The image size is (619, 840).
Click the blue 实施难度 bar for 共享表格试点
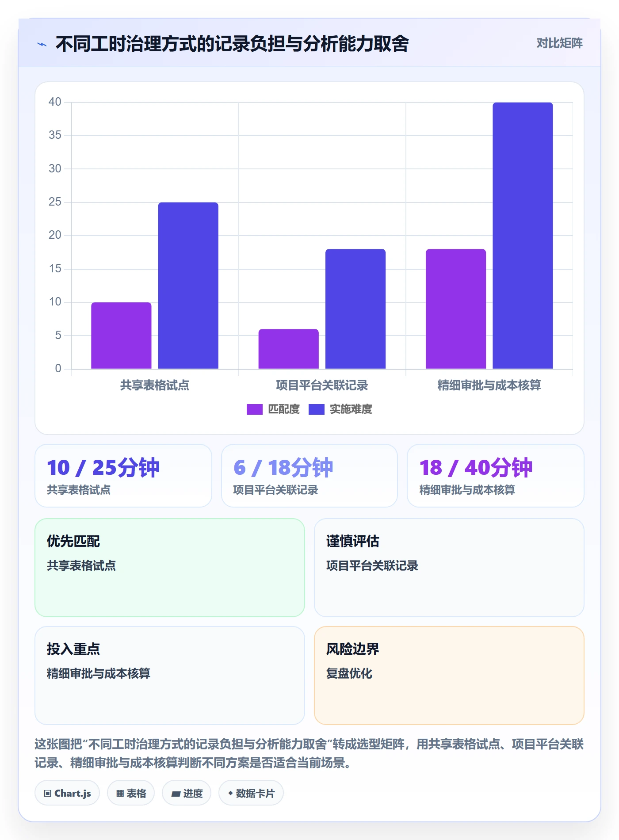pyautogui.click(x=188, y=286)
